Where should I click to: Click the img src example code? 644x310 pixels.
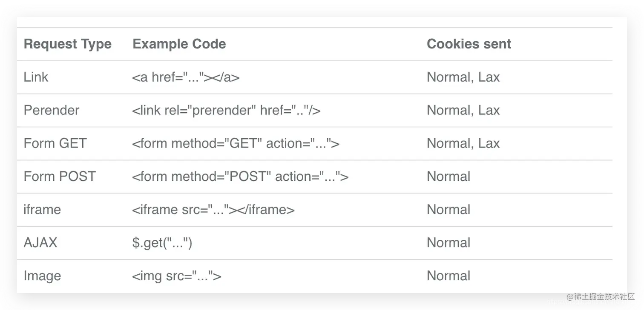point(176,276)
